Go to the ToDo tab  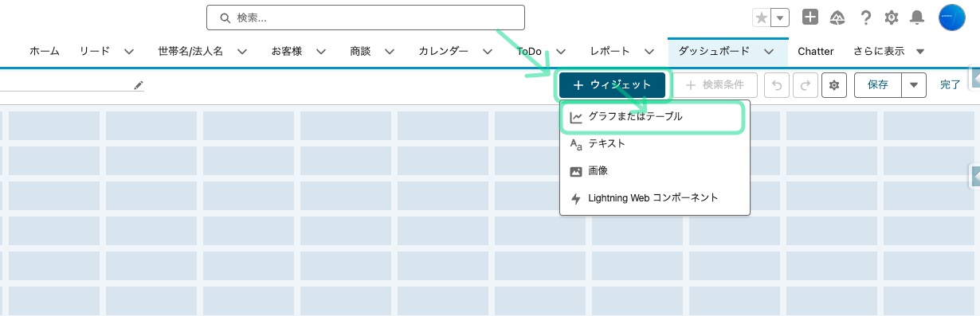529,51
